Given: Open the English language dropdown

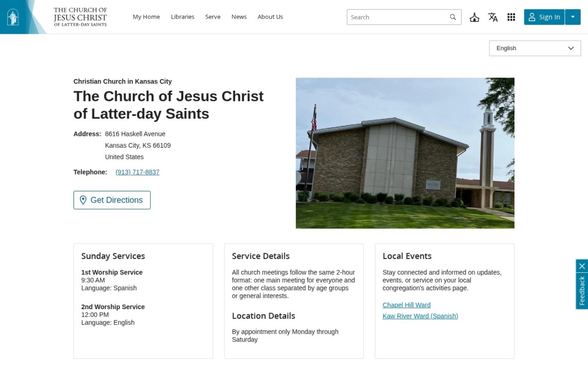Looking at the screenshot, I should [x=535, y=48].
